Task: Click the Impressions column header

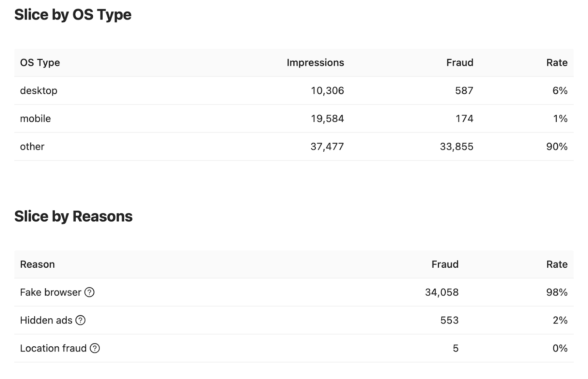Action: [315, 63]
